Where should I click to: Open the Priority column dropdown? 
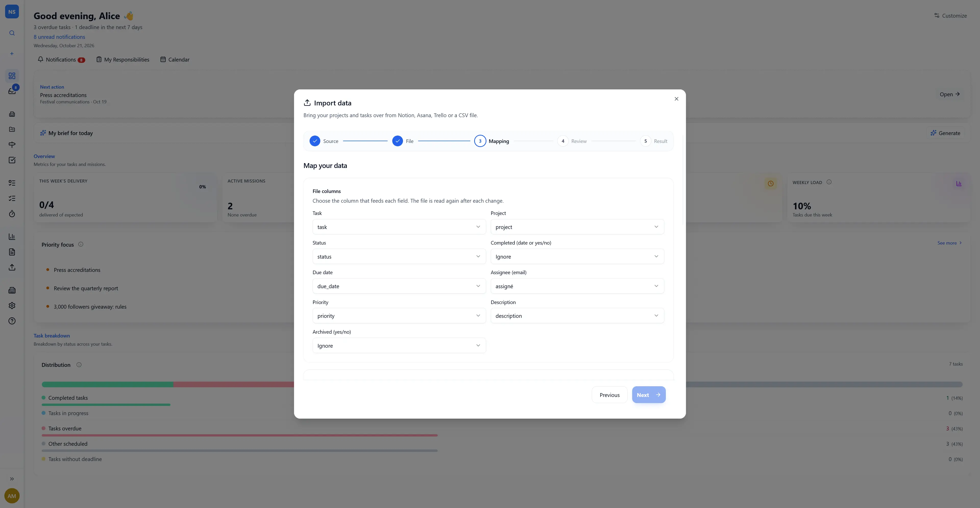tap(399, 316)
